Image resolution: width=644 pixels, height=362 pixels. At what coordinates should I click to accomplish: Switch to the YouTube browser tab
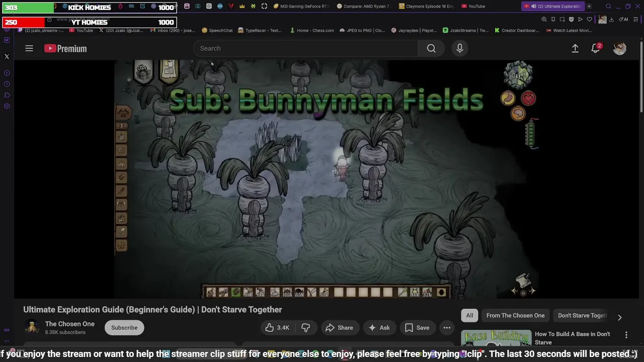pyautogui.click(x=473, y=6)
